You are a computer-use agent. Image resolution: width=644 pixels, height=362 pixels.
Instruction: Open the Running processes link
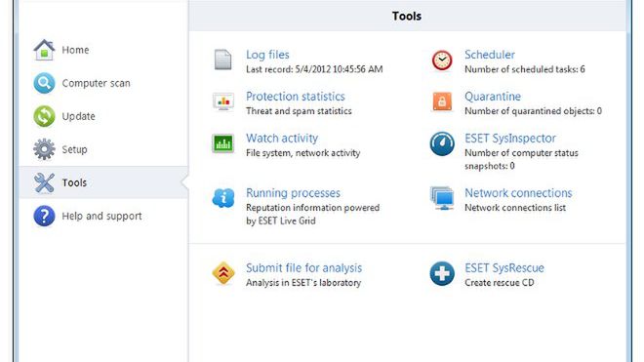coord(293,193)
